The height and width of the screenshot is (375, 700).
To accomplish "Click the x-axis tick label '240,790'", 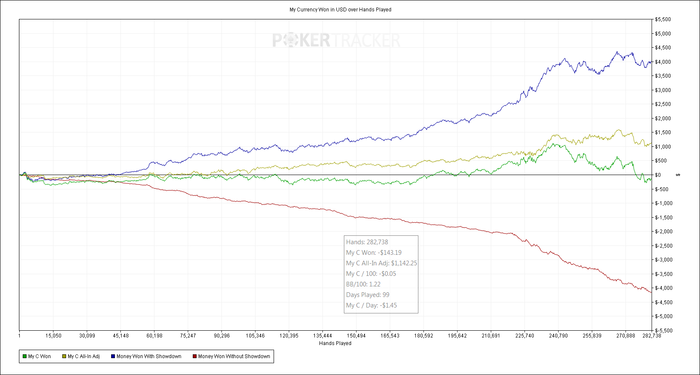I will pyautogui.click(x=559, y=335).
